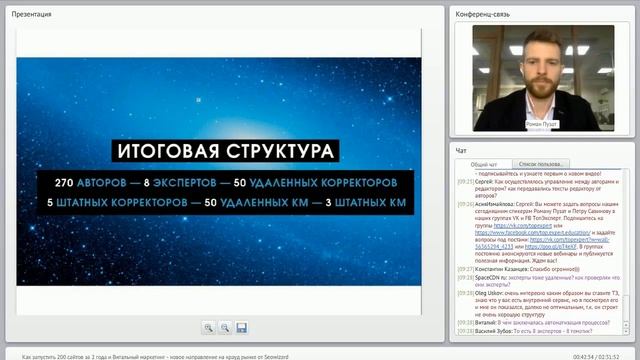
Task: Click the chat scrollbar down arrow
Action: tap(626, 332)
